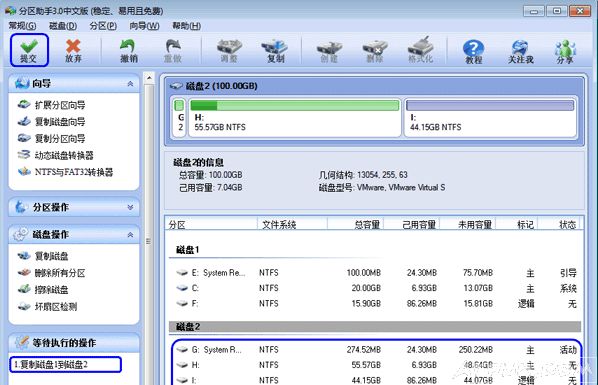Click the 复制 (Copy) toolbar icon
This screenshot has height=385, width=598.
click(275, 51)
